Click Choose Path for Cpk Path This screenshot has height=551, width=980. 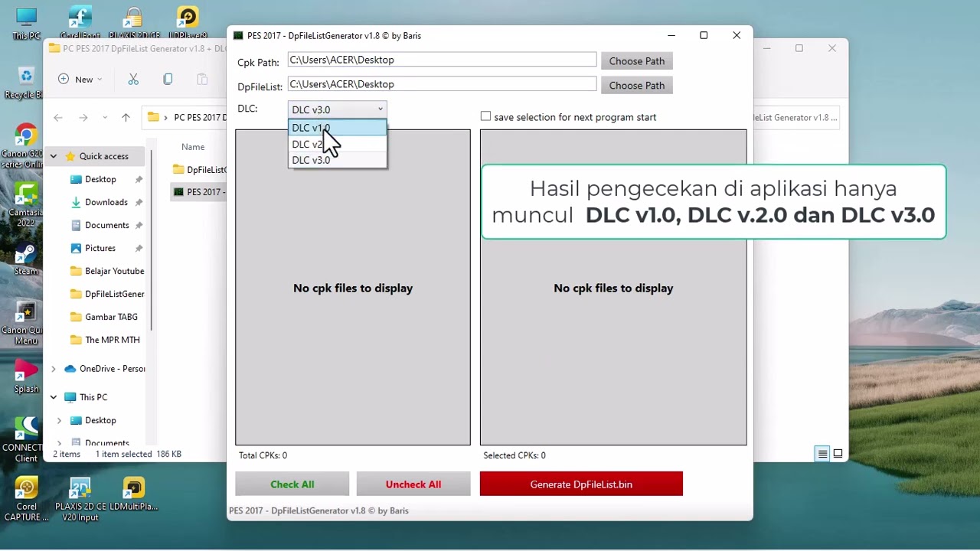pyautogui.click(x=636, y=61)
